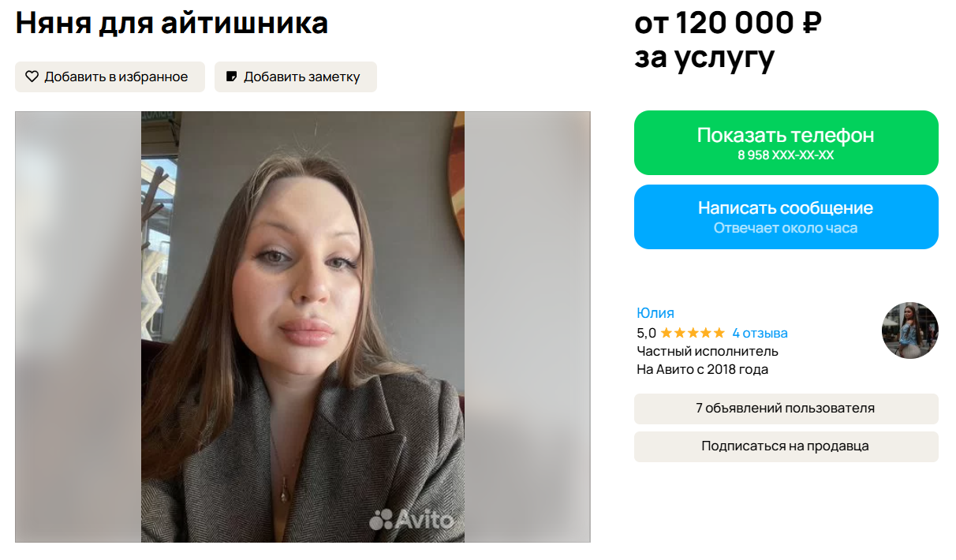Click the blurred left side of photo
This screenshot has height=560, width=956.
coord(78,327)
